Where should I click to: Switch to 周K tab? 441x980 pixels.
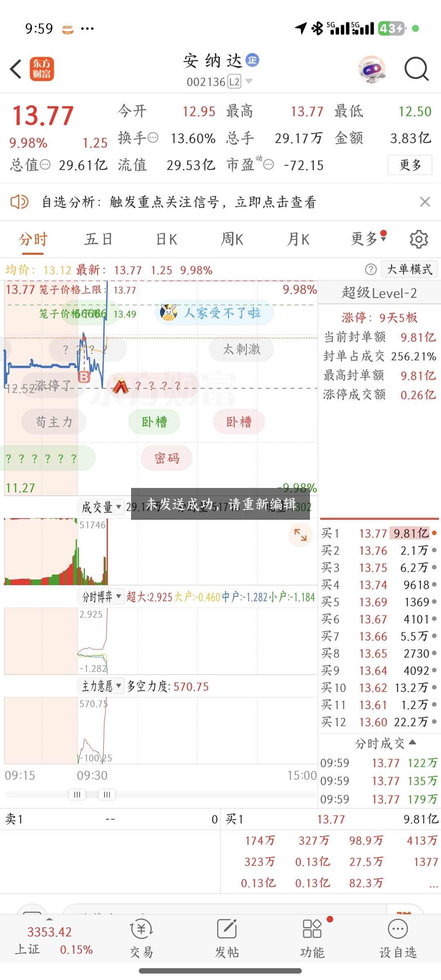232,239
